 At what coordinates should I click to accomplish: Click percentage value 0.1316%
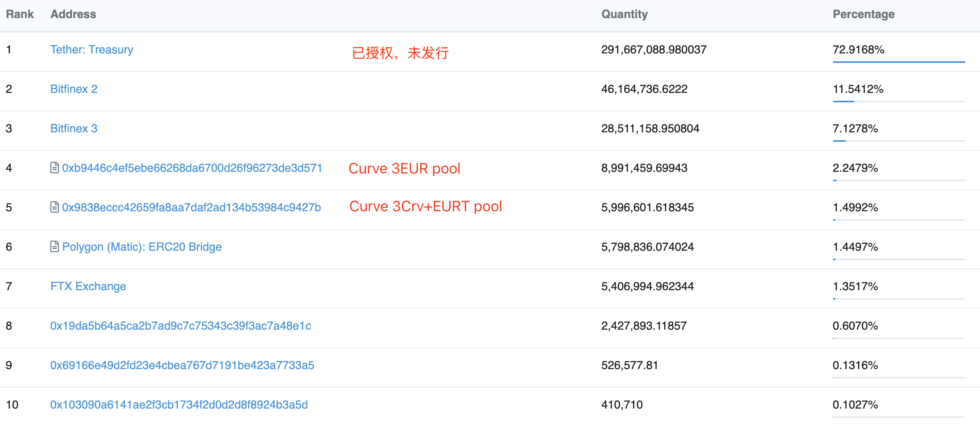(x=855, y=365)
